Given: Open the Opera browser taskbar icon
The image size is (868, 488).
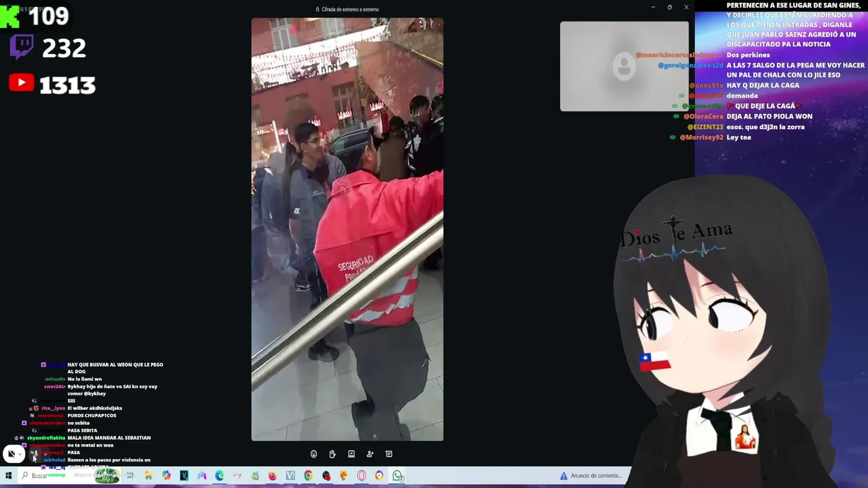Looking at the screenshot, I should (x=361, y=476).
